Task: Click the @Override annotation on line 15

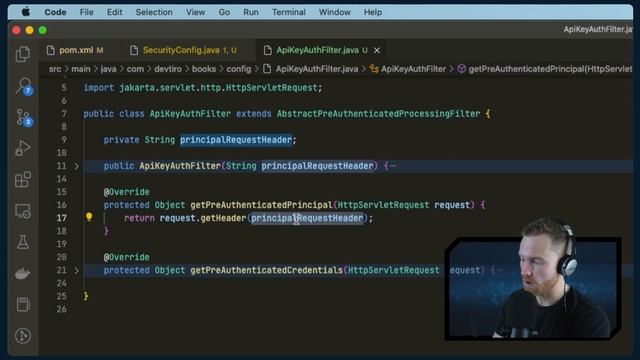Action: click(x=127, y=192)
